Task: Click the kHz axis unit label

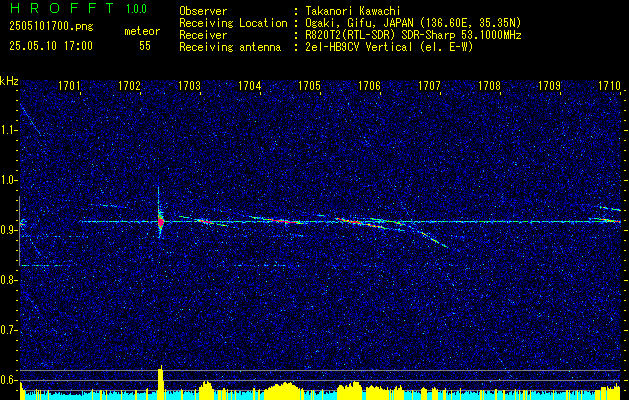Action: click(9, 81)
